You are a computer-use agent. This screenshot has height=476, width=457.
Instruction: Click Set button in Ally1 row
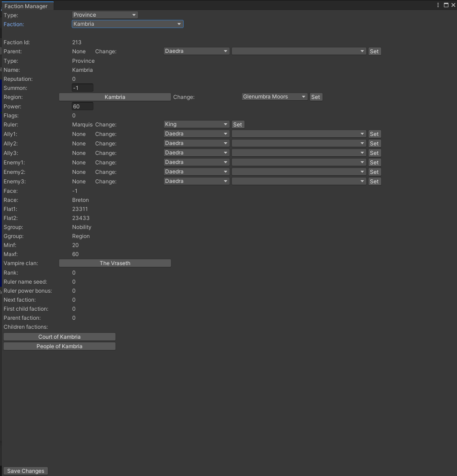(374, 134)
